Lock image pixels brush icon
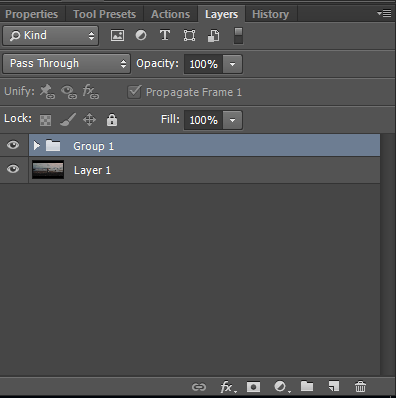396x398 pixels. click(x=68, y=120)
